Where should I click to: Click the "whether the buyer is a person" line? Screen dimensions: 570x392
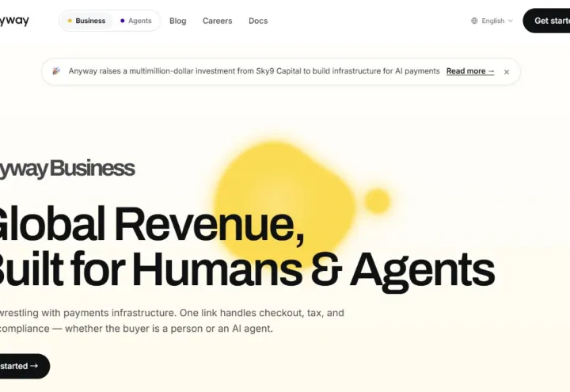pos(136,329)
